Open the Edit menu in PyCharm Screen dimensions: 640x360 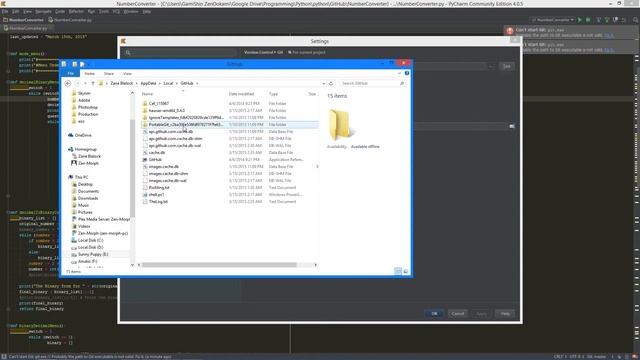tap(16, 11)
